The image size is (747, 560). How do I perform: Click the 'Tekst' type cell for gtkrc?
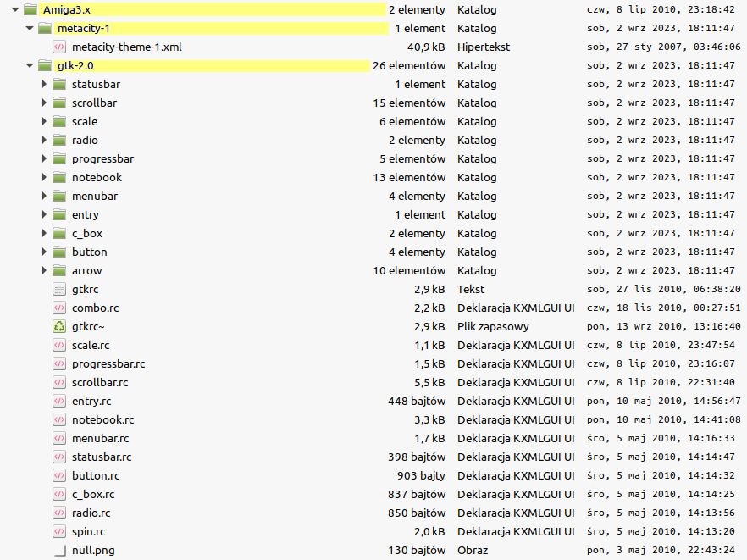click(471, 289)
